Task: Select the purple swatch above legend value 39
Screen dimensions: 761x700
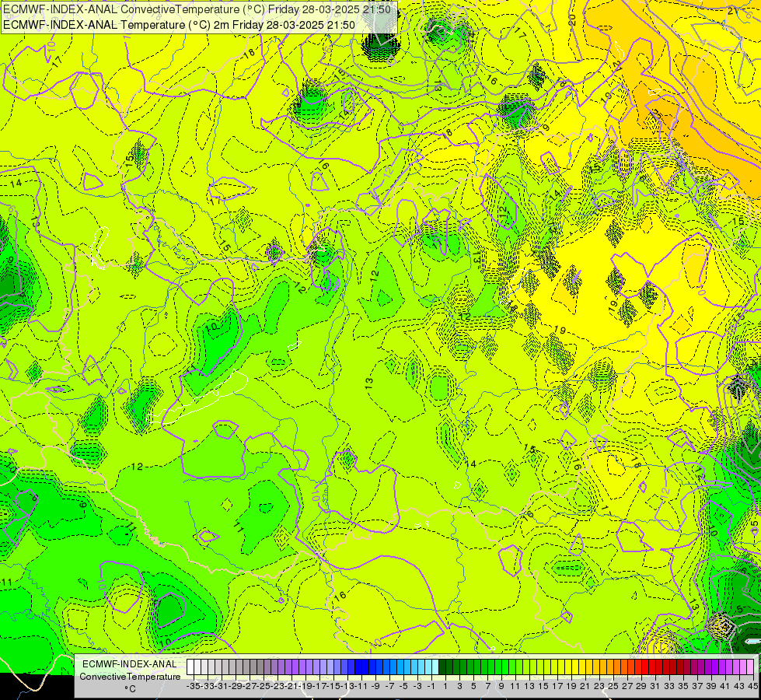Action: 708,667
